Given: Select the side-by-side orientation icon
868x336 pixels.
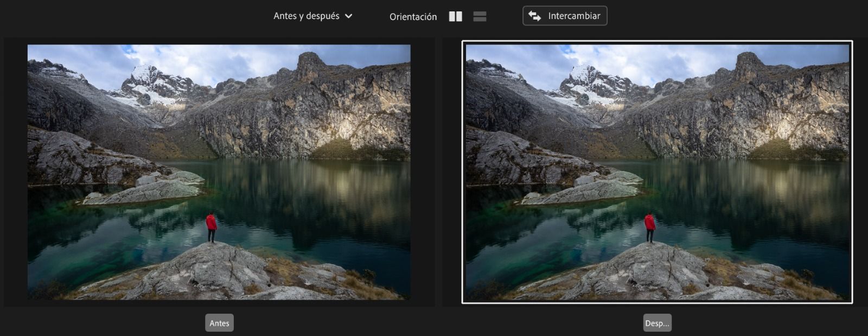Looking at the screenshot, I should click(456, 16).
